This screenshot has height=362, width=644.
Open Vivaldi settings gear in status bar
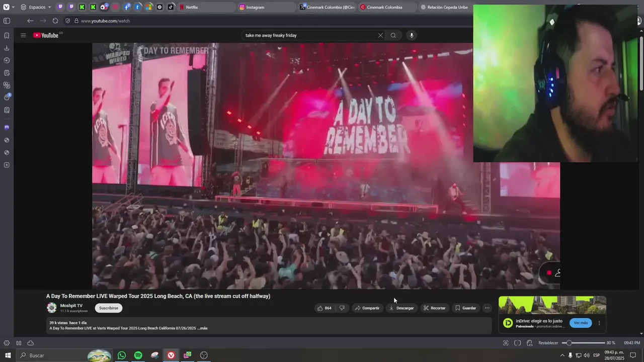pos(7,343)
